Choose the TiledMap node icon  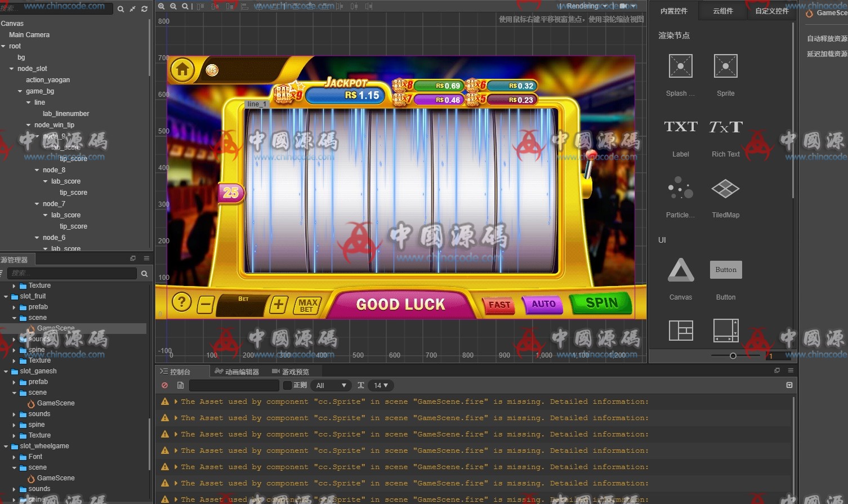(x=725, y=189)
